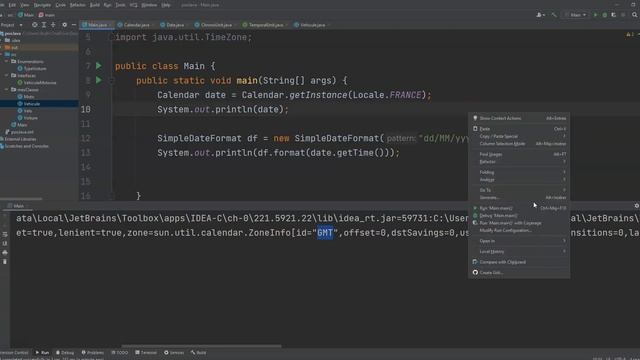Open the Terminal tool window button

coord(146,353)
